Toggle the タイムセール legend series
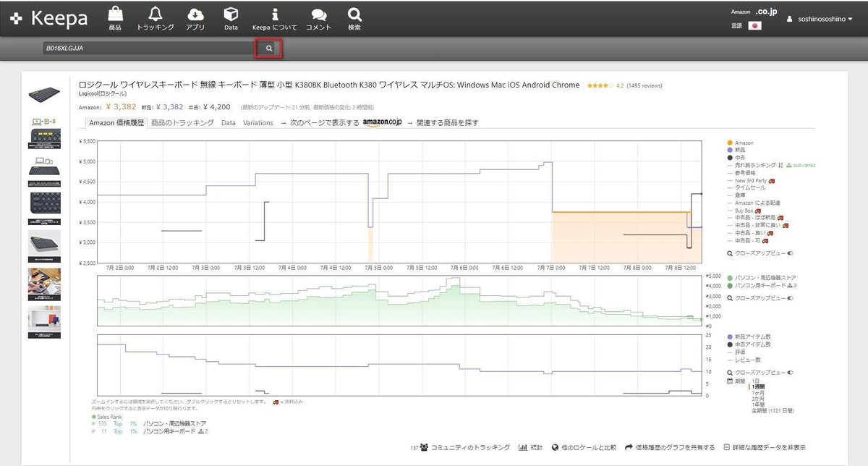Screen dimensions: 868x466 click(x=745, y=187)
